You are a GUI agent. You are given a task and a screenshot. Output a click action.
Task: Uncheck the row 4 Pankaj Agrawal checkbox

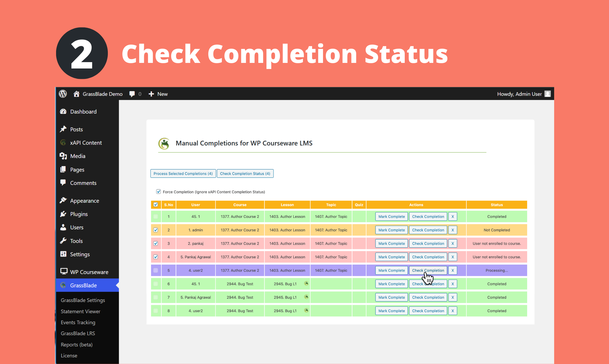[156, 257]
